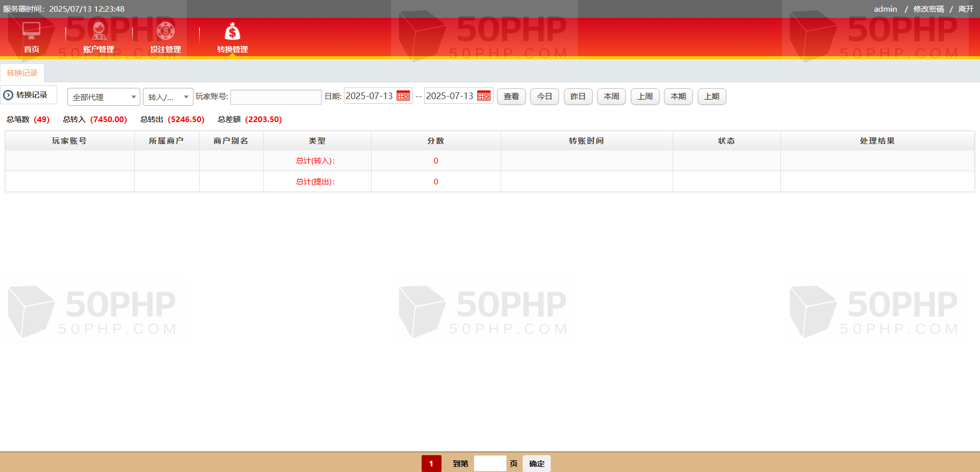Click the page number jump field
Screen dimensions: 980x472
click(489, 463)
